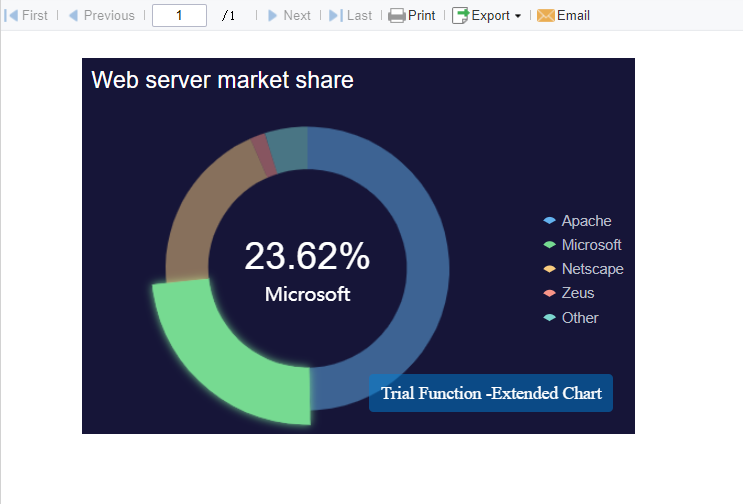Go to Next page label

click(297, 16)
